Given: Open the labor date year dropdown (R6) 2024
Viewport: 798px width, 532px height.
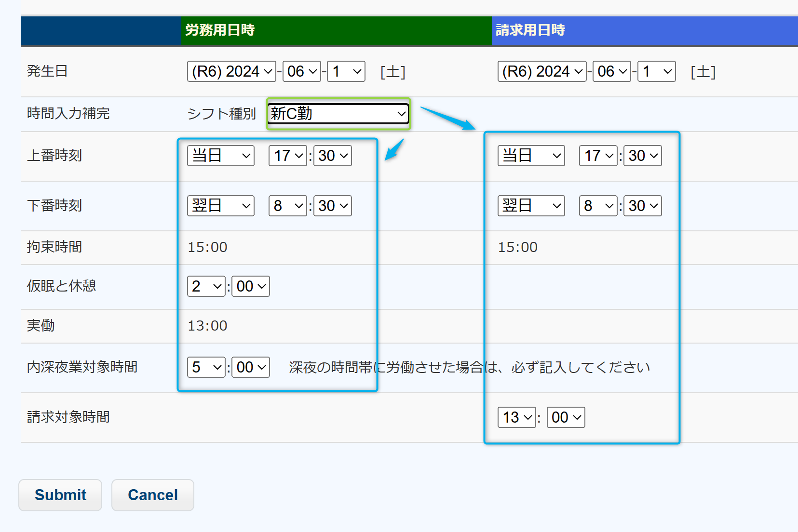Looking at the screenshot, I should (x=231, y=71).
